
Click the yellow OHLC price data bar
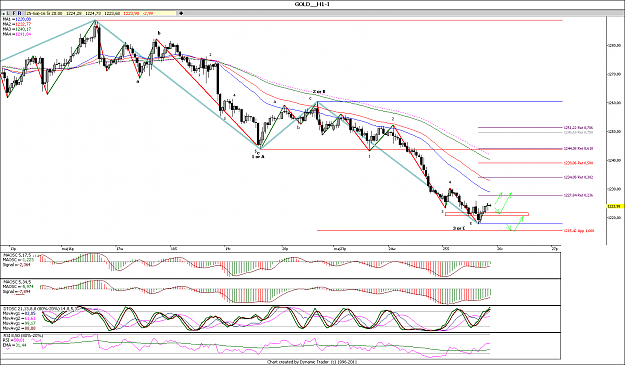(101, 13)
